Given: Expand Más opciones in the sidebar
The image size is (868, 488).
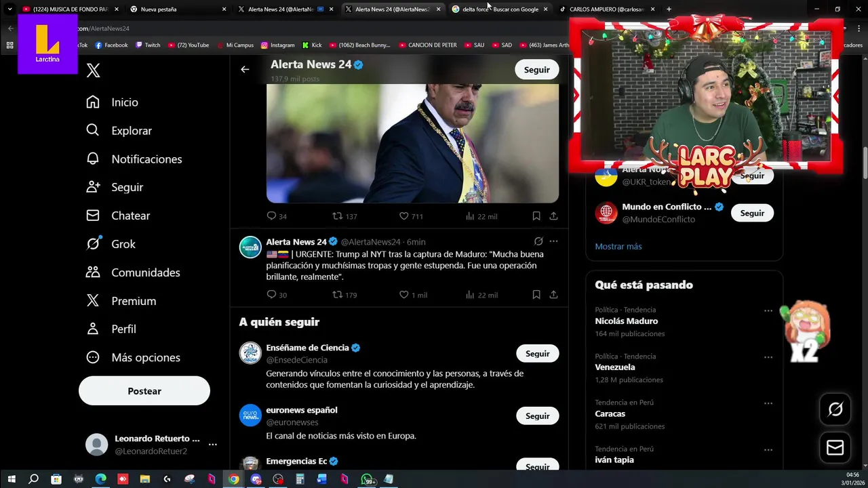Looking at the screenshot, I should [133, 357].
